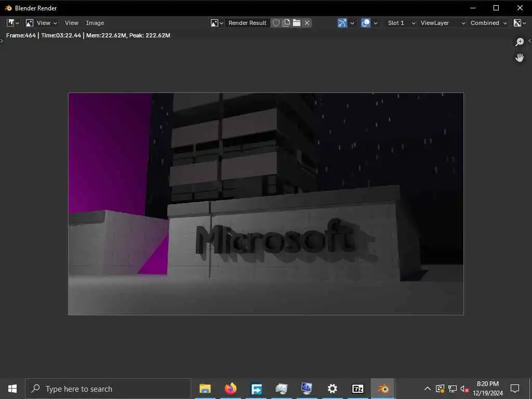The height and width of the screenshot is (399, 532).
Task: Click the pan hand gizmo
Action: pos(520,58)
